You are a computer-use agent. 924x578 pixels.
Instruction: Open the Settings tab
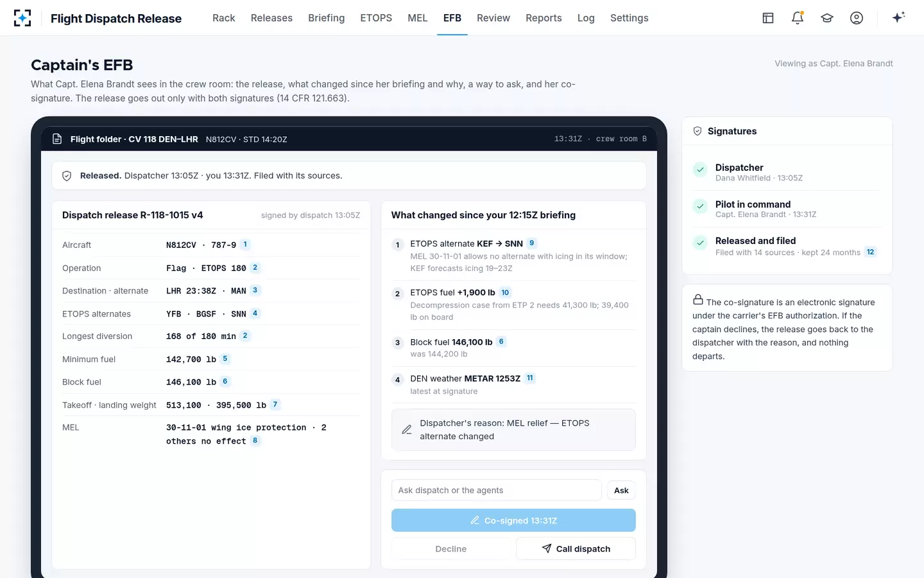tap(629, 18)
